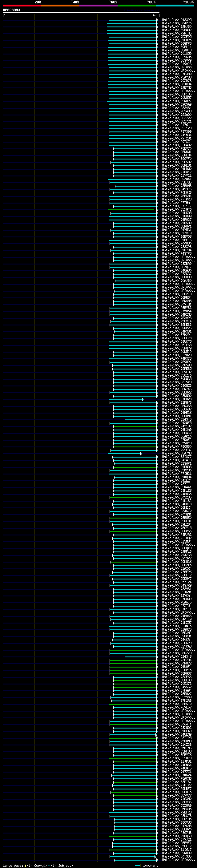Click the UniRef100_A9T281 label
The width and height of the screenshot is (197, 868).
(177, 139)
